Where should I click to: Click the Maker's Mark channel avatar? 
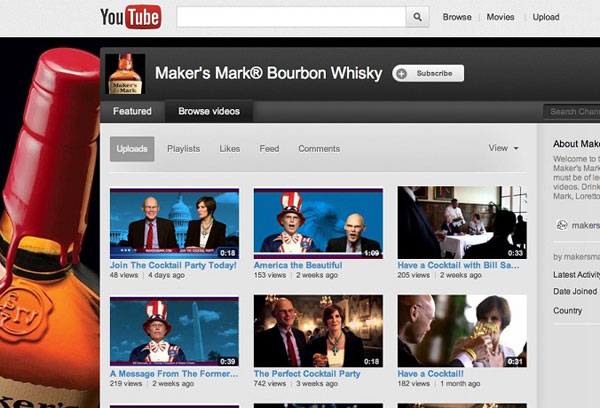[125, 74]
